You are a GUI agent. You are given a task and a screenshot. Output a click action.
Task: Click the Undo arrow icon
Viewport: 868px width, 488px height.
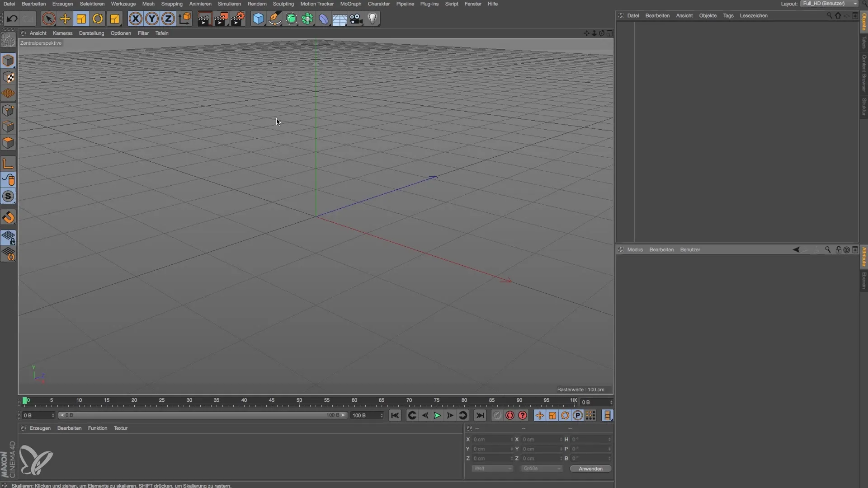click(x=12, y=19)
